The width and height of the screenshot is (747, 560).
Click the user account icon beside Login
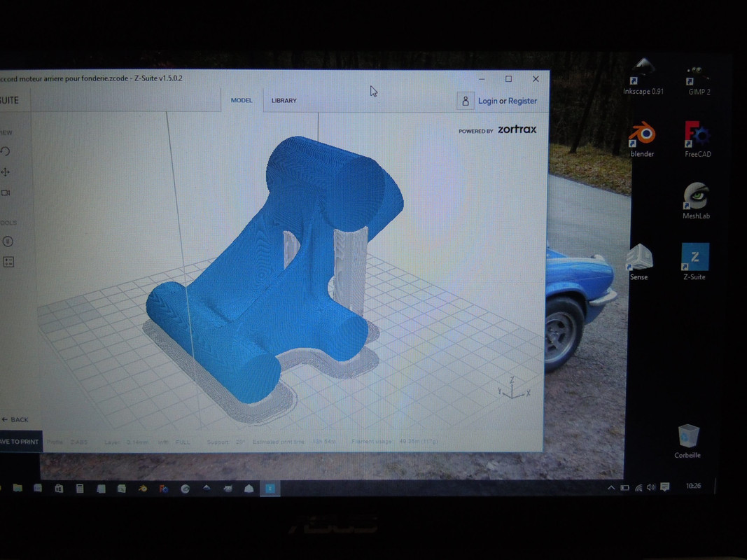pyautogui.click(x=466, y=101)
